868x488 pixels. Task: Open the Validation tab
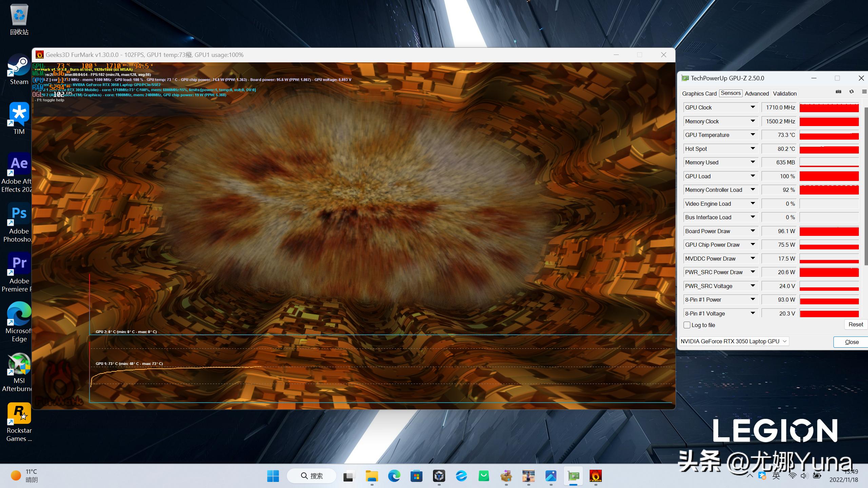point(785,94)
